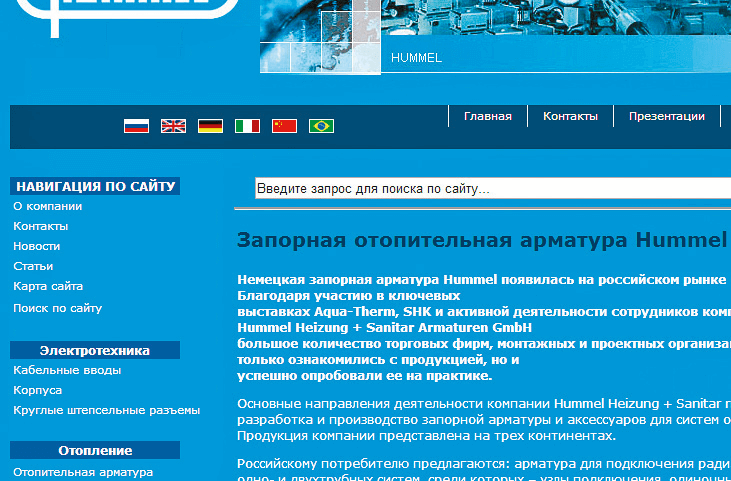
Task: Click the globe map banner image
Action: click(x=320, y=36)
